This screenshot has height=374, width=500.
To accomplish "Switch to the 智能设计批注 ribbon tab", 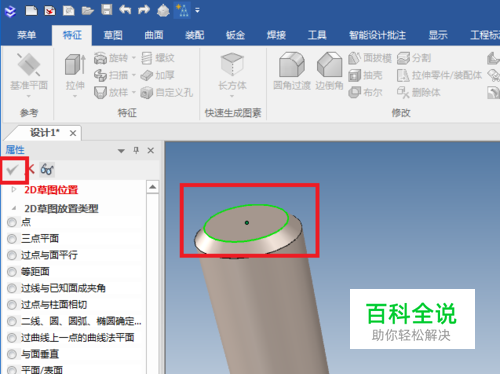I will (x=378, y=35).
